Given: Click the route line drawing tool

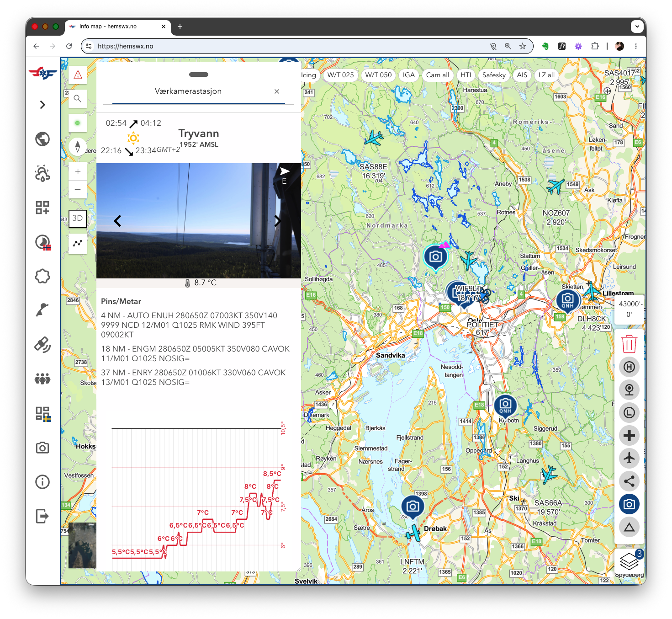Looking at the screenshot, I should click(x=78, y=243).
